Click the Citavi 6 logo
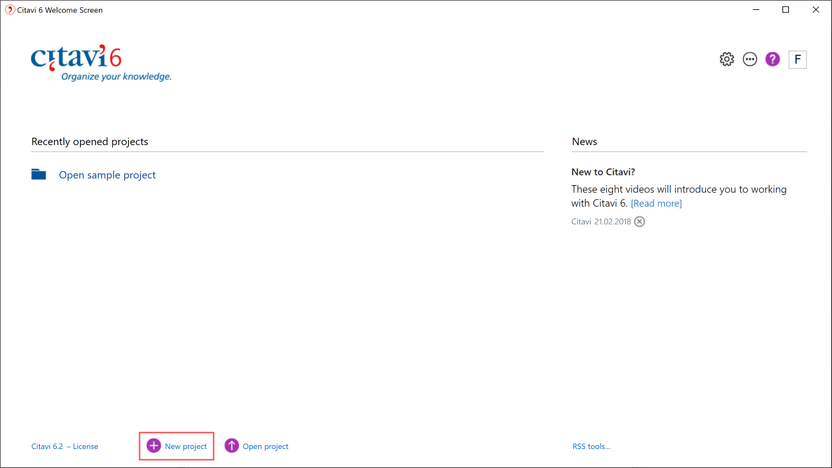 101,63
